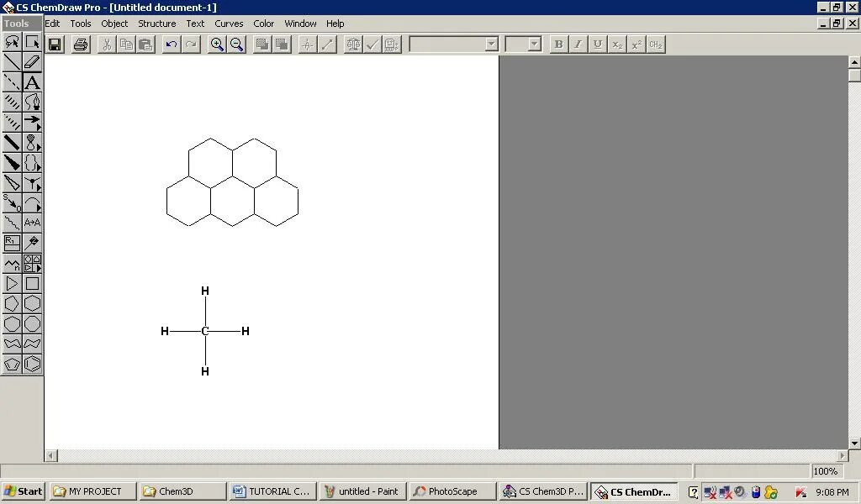Click the Undo toolbar button
This screenshot has height=504, width=861.
(x=172, y=45)
